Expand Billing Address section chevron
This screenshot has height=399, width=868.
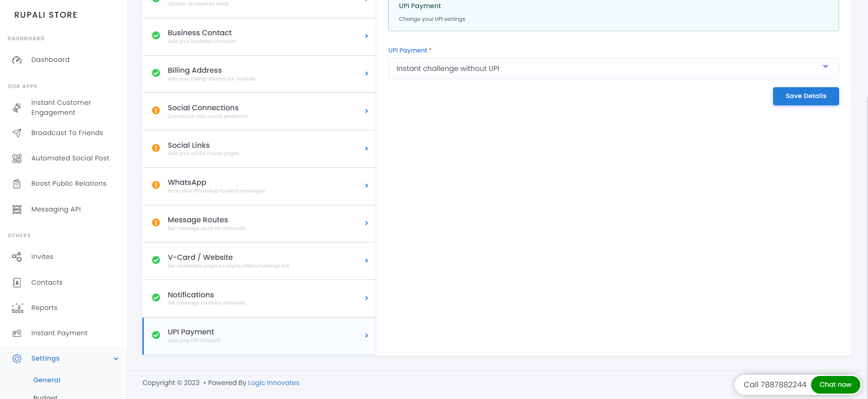pos(367,74)
